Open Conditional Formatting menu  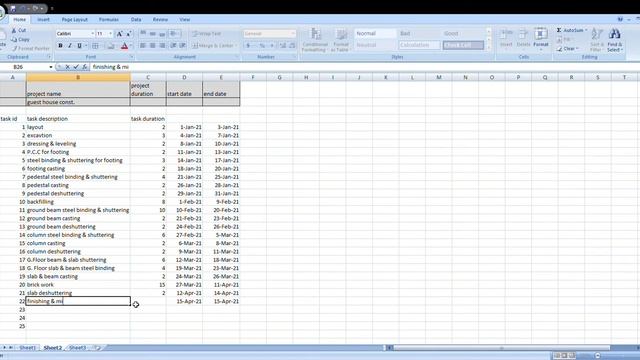[x=315, y=40]
